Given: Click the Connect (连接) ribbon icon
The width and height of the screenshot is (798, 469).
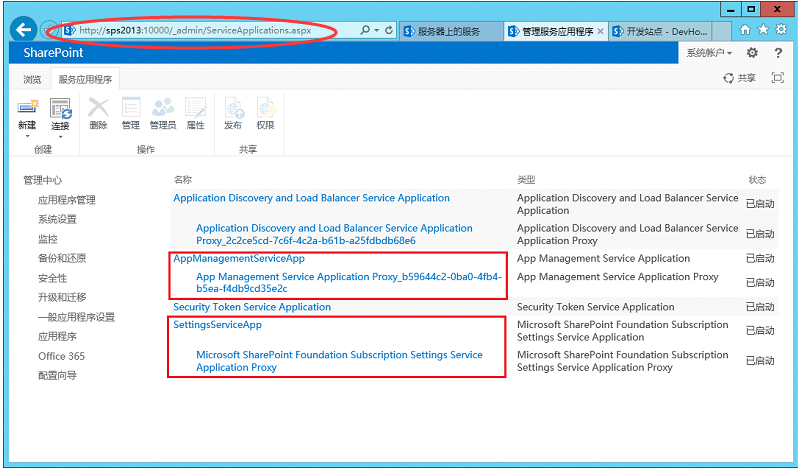Looking at the screenshot, I should click(60, 108).
